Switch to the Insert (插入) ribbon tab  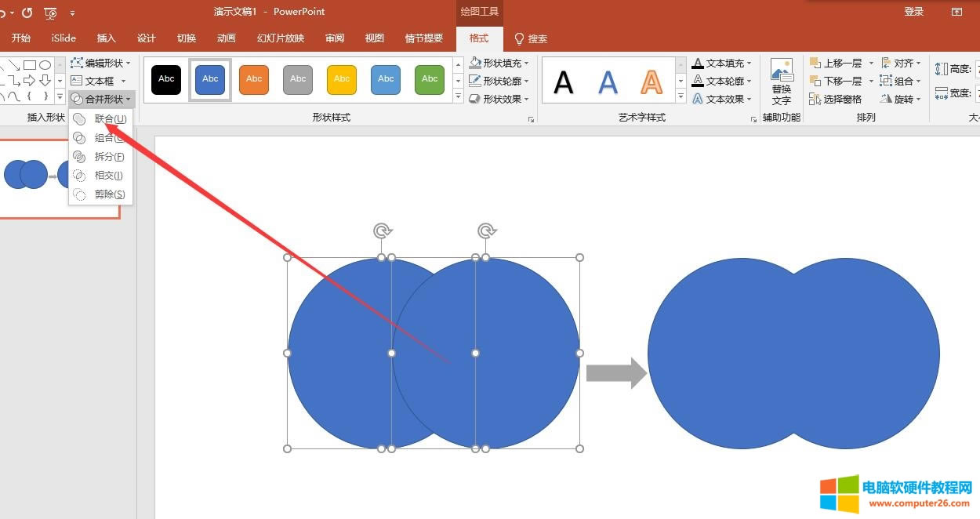[107, 38]
